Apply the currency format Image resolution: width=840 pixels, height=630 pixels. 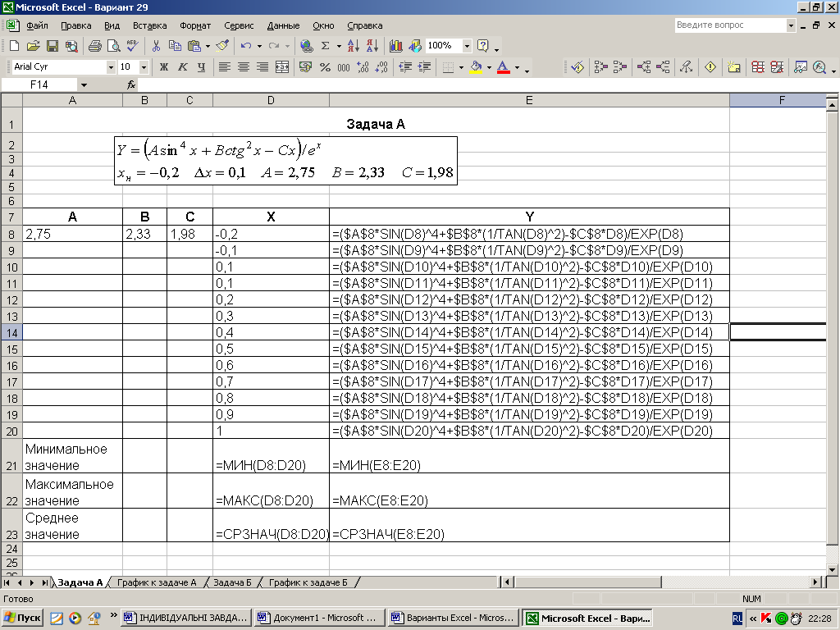(305, 67)
